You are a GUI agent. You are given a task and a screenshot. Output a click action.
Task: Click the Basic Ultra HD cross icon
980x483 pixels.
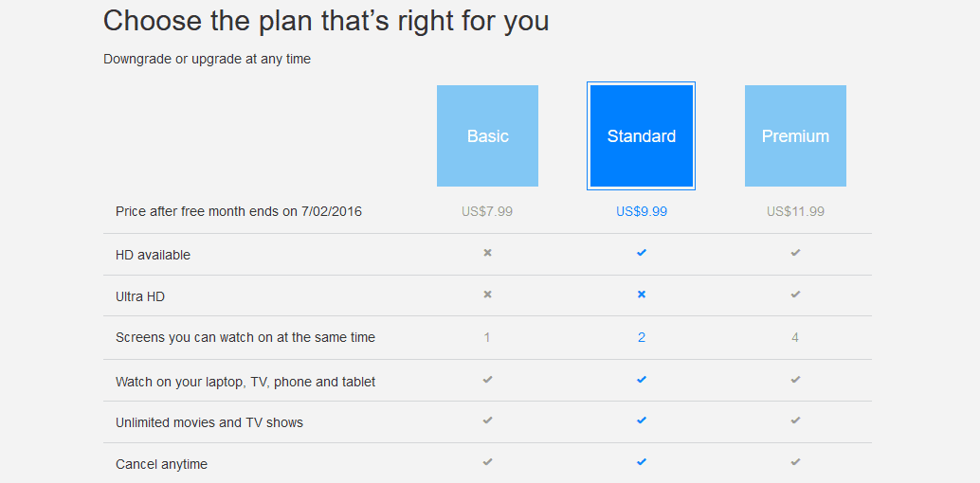tap(487, 295)
